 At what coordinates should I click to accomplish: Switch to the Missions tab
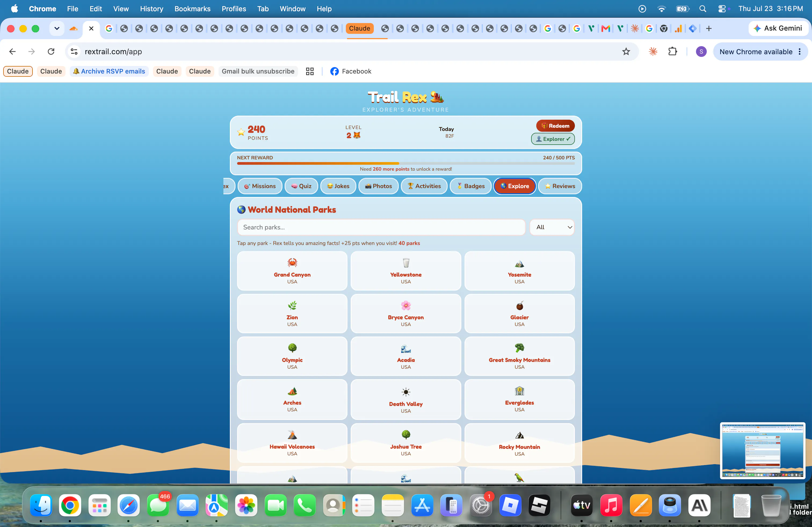(260, 186)
